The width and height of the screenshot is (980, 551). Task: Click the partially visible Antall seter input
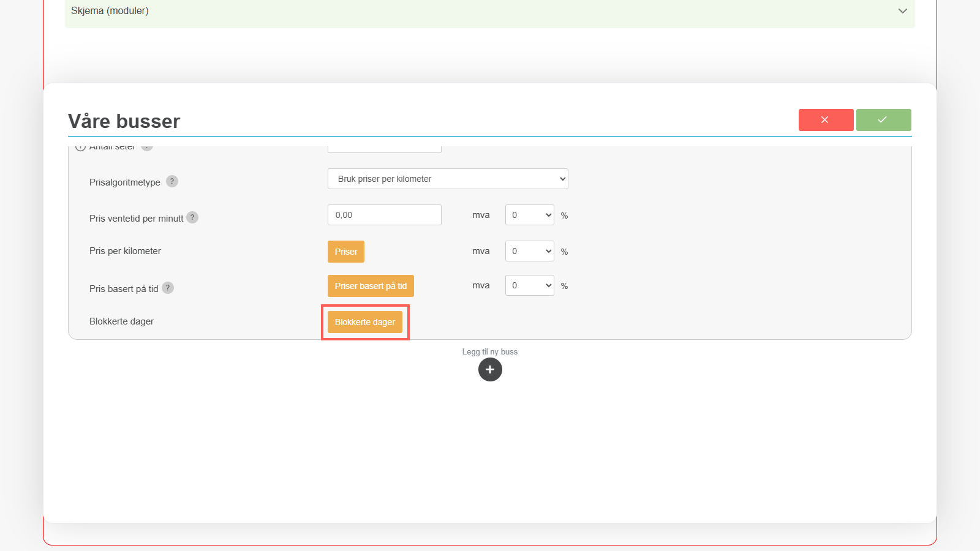384,149
